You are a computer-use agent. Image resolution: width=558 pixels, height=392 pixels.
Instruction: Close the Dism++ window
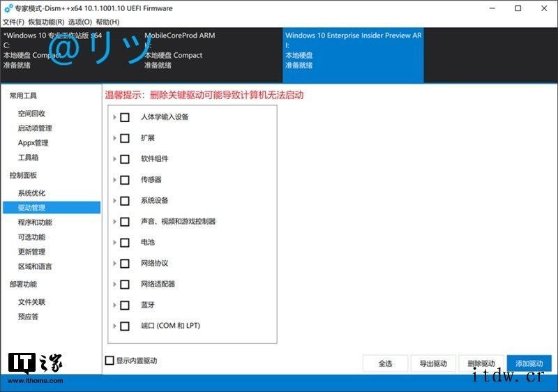[544, 8]
